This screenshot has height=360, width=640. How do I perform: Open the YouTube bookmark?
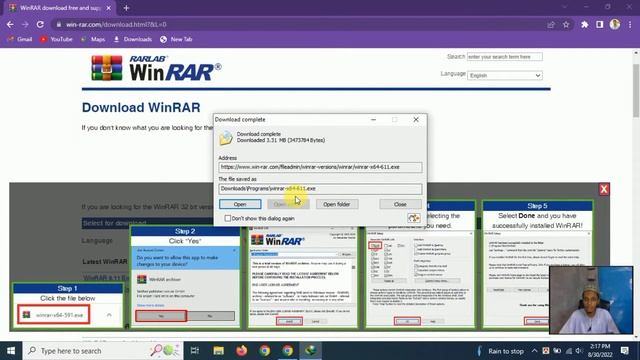coord(56,39)
